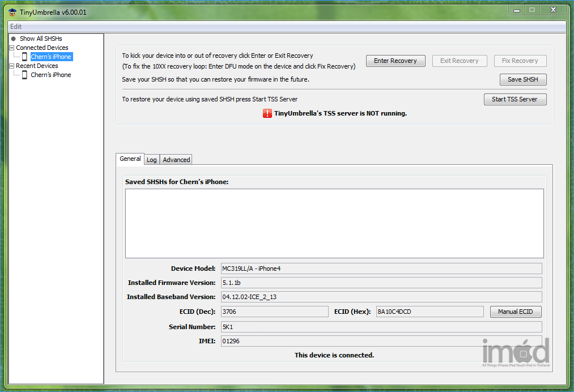574x392 pixels.
Task: Switch to the General tab
Action: tap(130, 159)
